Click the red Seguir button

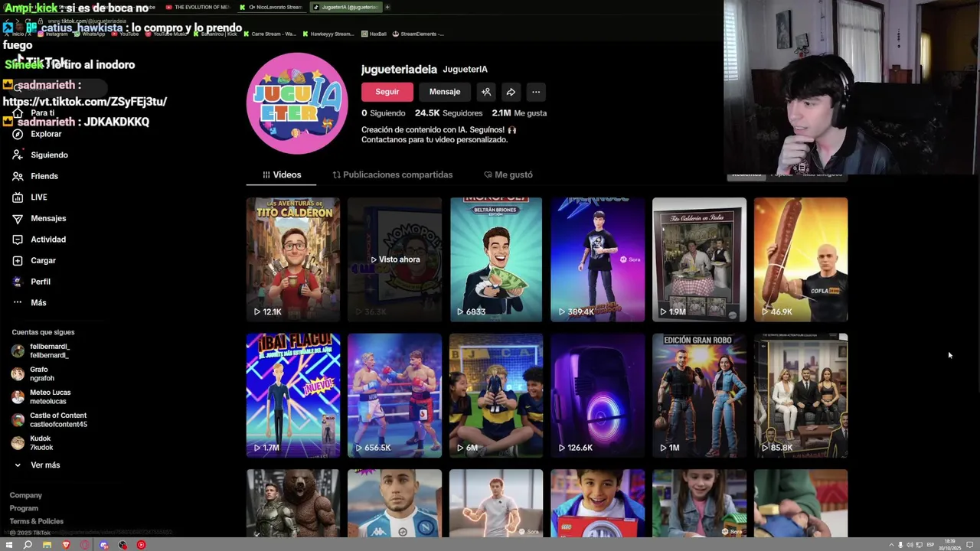click(387, 92)
